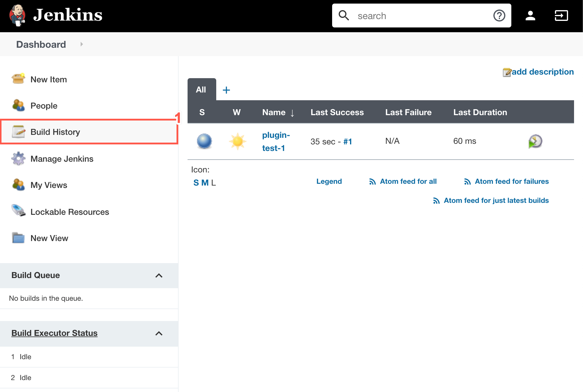This screenshot has height=392, width=583.
Task: Click the search help question mark icon
Action: click(x=499, y=16)
